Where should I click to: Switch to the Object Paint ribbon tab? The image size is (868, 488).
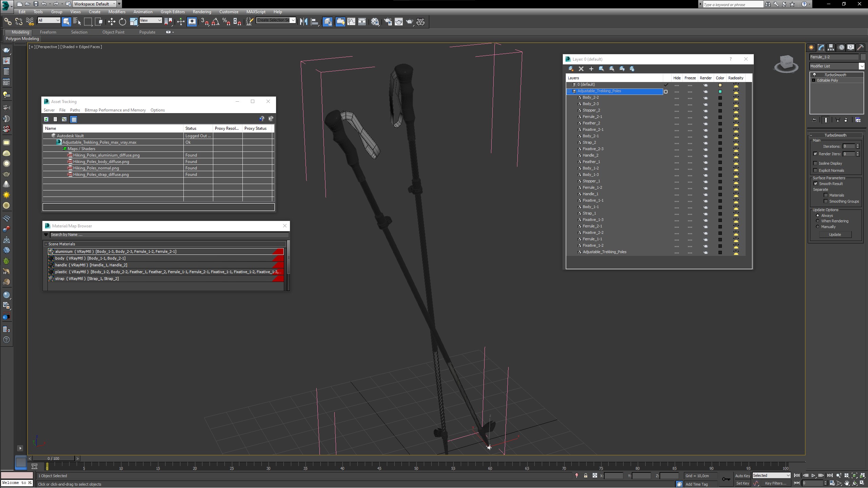(113, 32)
